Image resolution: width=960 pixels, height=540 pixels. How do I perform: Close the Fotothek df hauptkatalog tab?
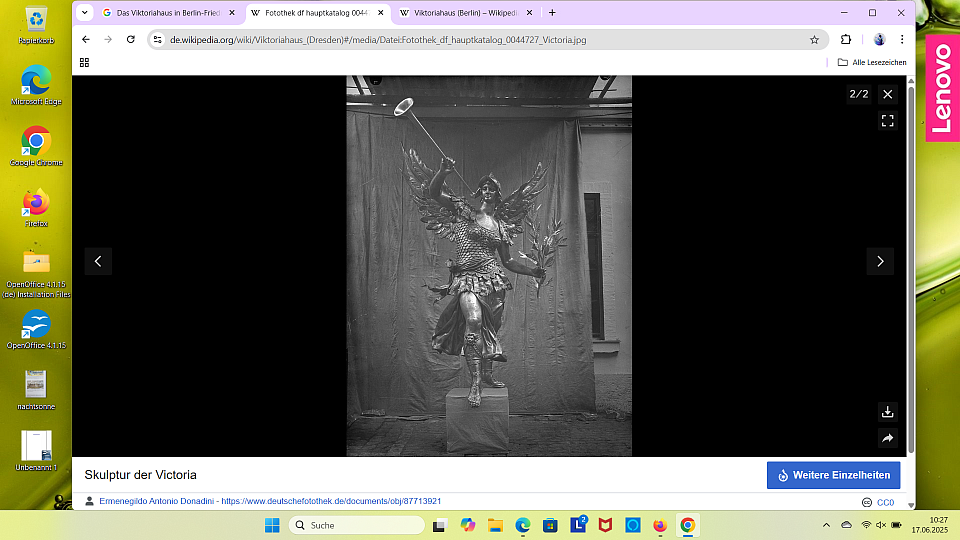click(381, 13)
